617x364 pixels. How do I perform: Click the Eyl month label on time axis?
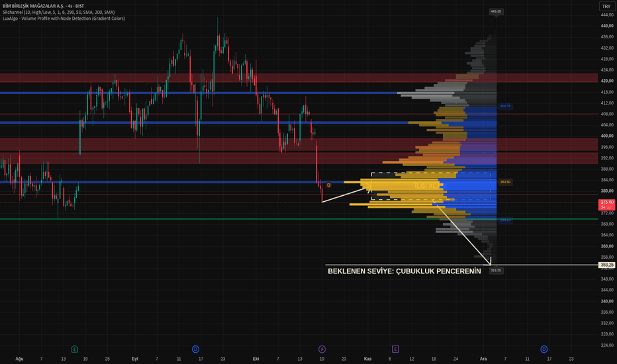134,359
